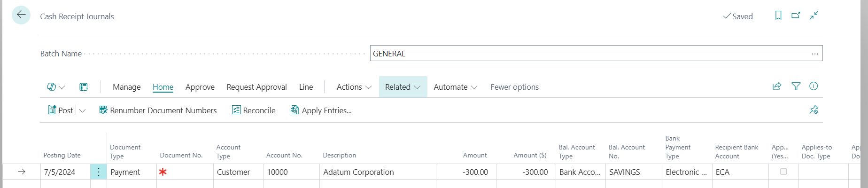Open the Copilot menu
The width and height of the screenshot is (868, 188).
(56, 87)
